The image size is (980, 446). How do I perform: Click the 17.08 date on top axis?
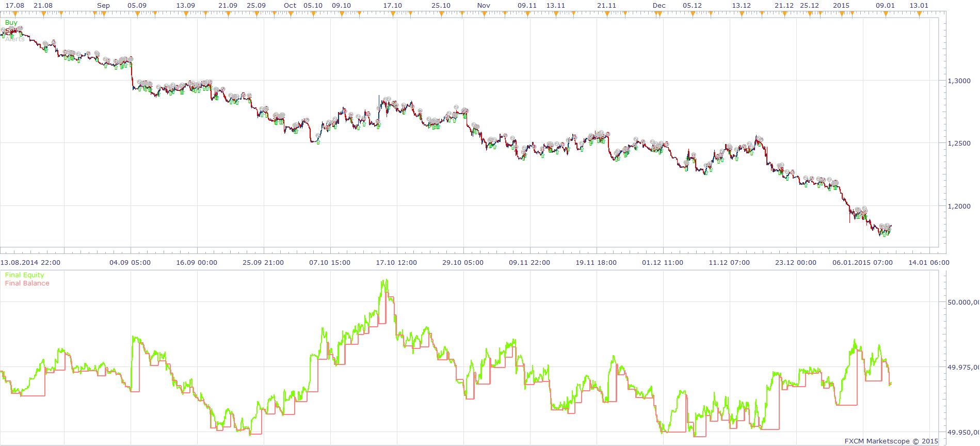15,6
